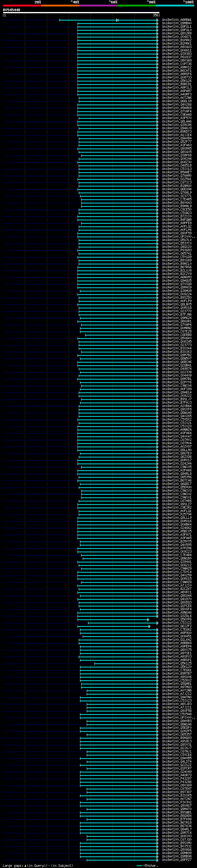The width and height of the screenshot is (197, 868).
Task: Click hit label UniRef100_B1PRK2
Action: point(176,40)
